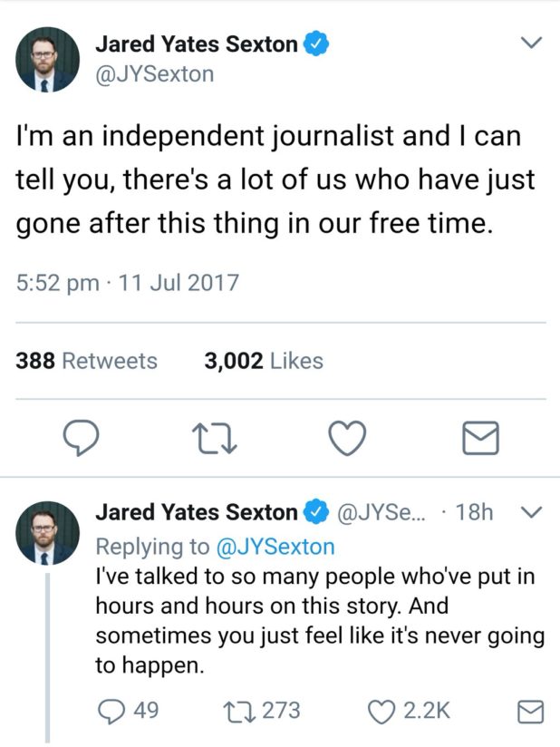The image size is (560, 747).
Task: View the 3,002 Likes list
Action: pos(264,361)
